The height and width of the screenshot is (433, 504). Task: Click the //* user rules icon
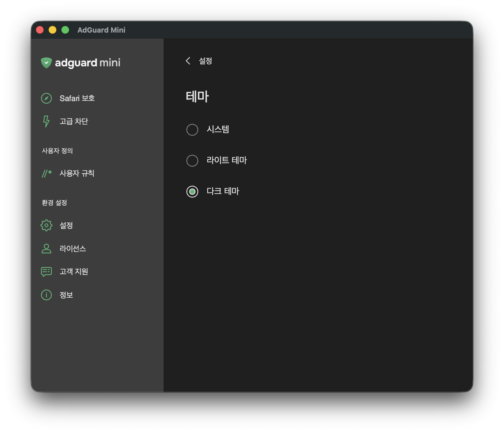click(x=47, y=173)
